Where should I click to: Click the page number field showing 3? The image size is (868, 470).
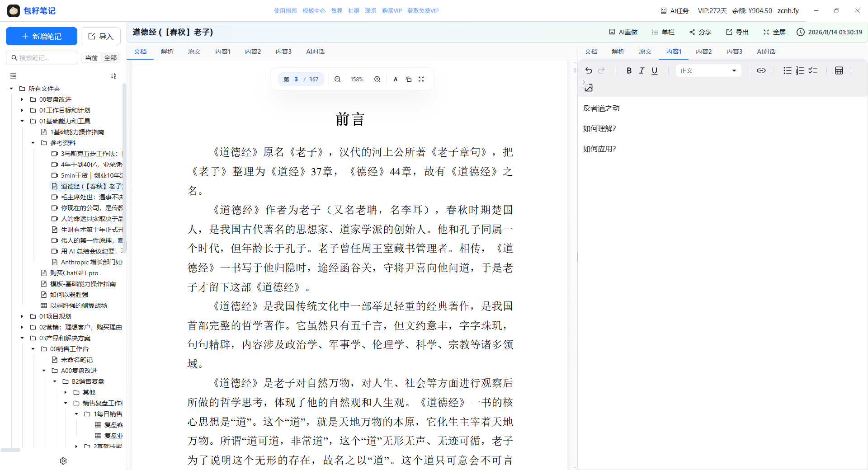click(x=296, y=79)
